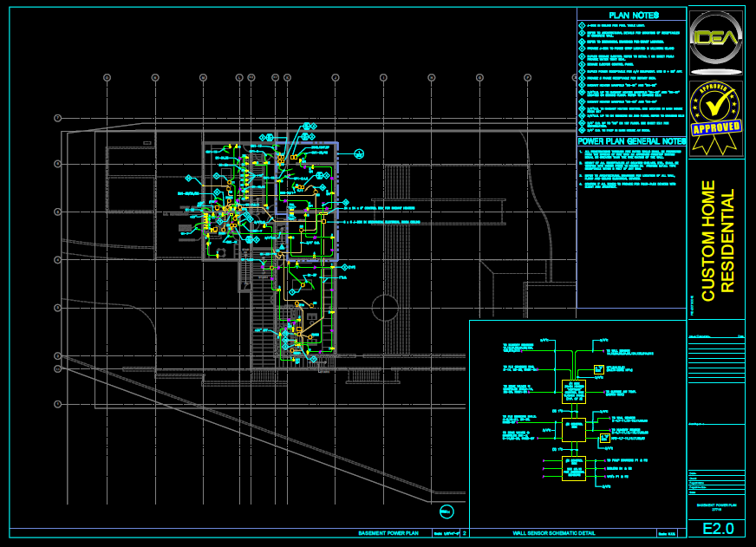The image size is (756, 547).
Task: Select the PLAN NOTES heading
Action: pyautogui.click(x=634, y=16)
